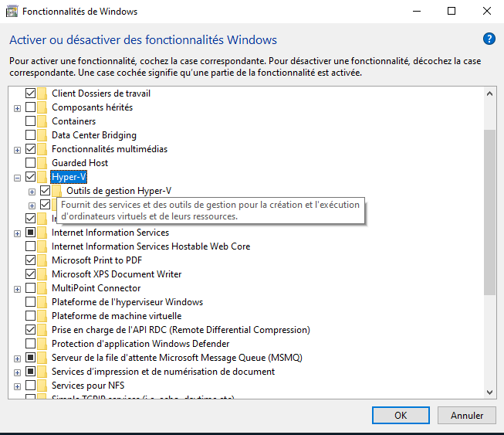Viewport: 504px width, 435px height.
Task: Enable Protection d'application Windows Defender checkbox
Action: [x=31, y=344]
